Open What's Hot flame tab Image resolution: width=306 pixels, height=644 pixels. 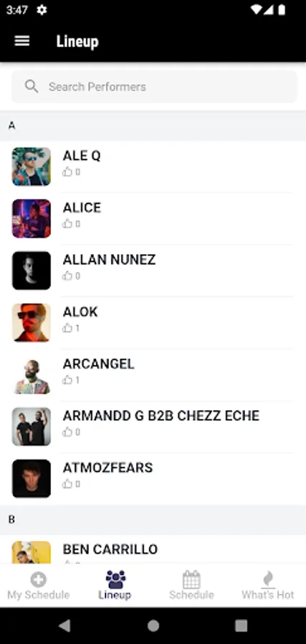(268, 585)
